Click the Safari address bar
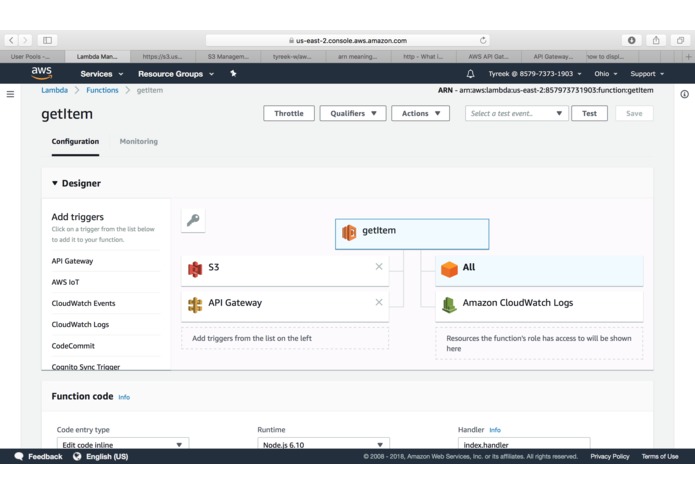 click(x=348, y=40)
